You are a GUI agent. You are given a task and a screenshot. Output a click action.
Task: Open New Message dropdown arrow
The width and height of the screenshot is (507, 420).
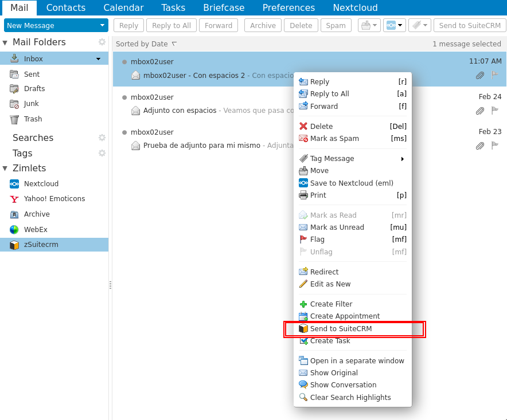(x=102, y=25)
